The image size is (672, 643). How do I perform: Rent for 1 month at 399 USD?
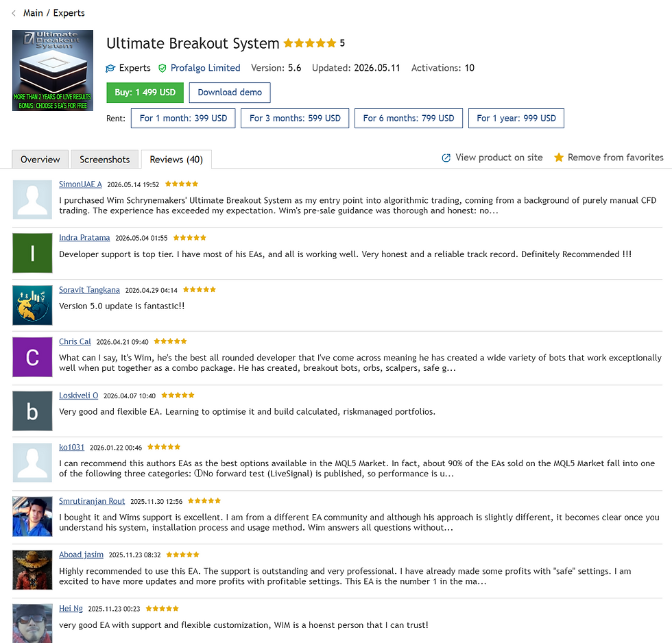coord(183,118)
